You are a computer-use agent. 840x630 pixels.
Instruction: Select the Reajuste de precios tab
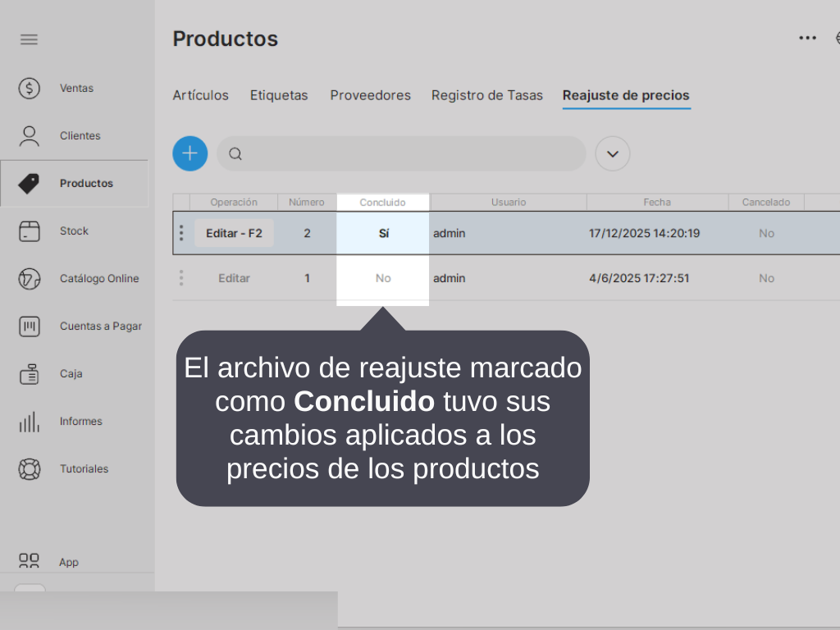[x=626, y=95]
